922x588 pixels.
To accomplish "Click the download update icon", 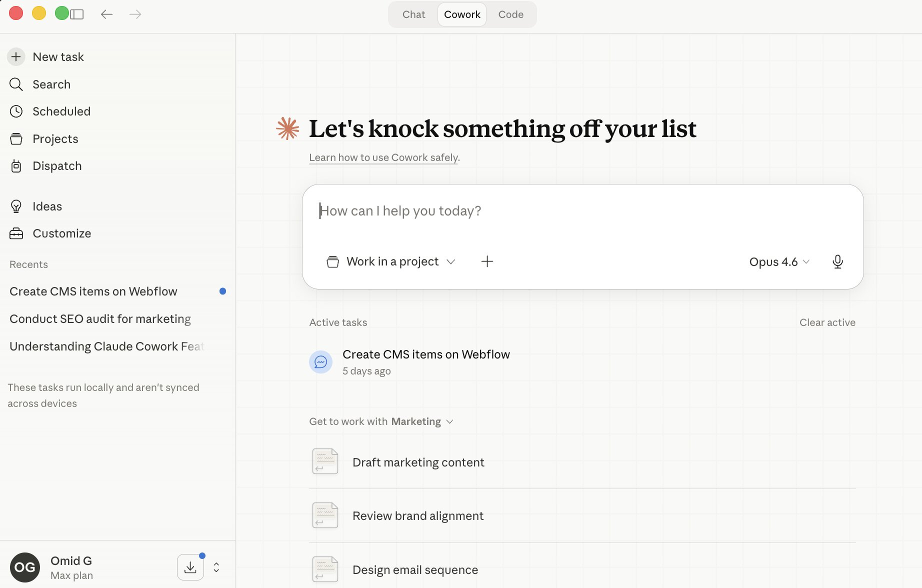I will 190,567.
